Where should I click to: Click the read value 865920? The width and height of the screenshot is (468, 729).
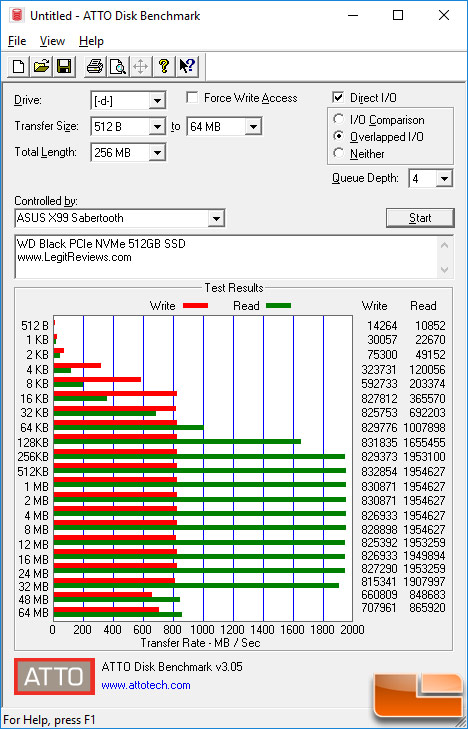point(427,608)
